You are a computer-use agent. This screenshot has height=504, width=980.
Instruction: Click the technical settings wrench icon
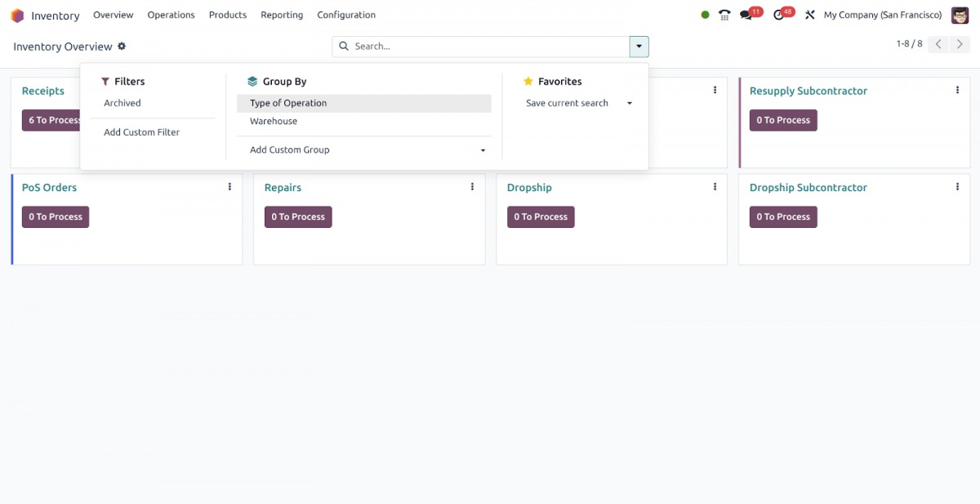tap(809, 14)
